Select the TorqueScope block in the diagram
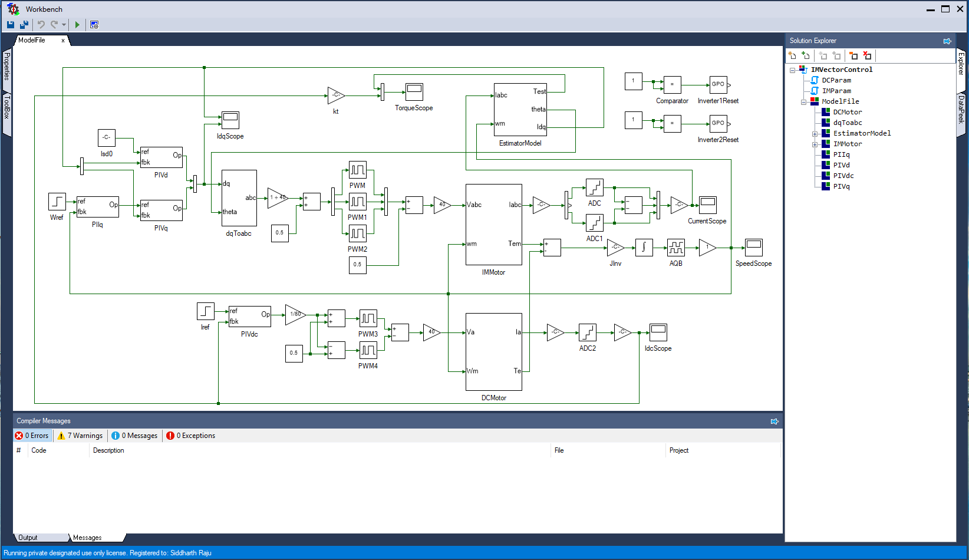Image resolution: width=969 pixels, height=560 pixels. (414, 92)
